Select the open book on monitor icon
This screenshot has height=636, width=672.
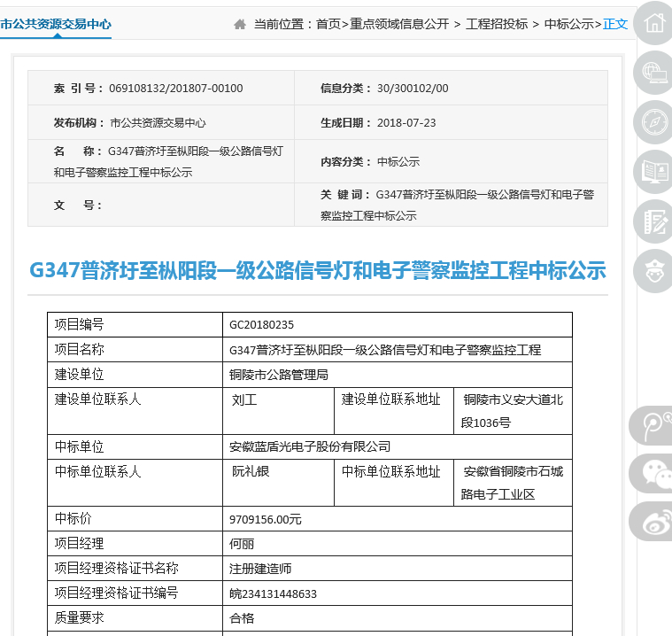click(x=654, y=172)
